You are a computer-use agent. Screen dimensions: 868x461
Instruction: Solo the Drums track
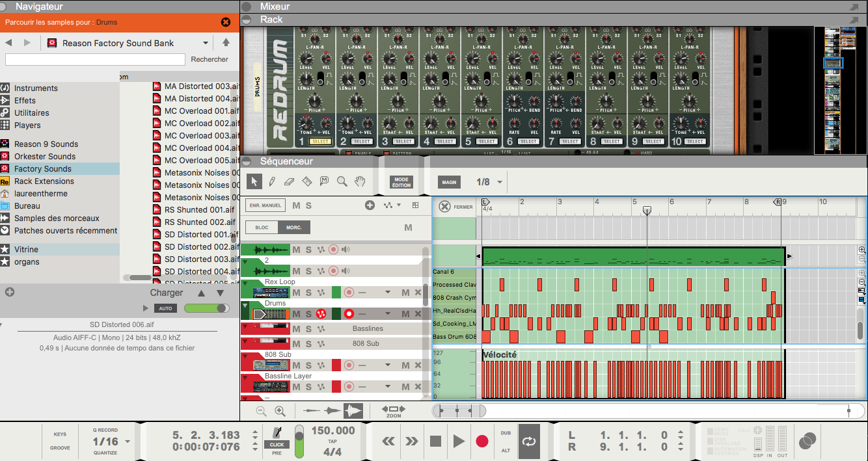click(308, 313)
